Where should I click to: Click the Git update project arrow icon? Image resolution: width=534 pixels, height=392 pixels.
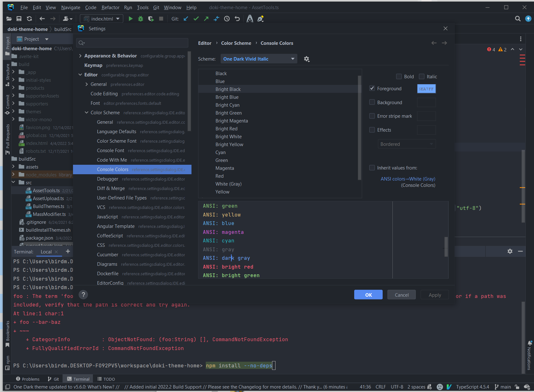[185, 19]
